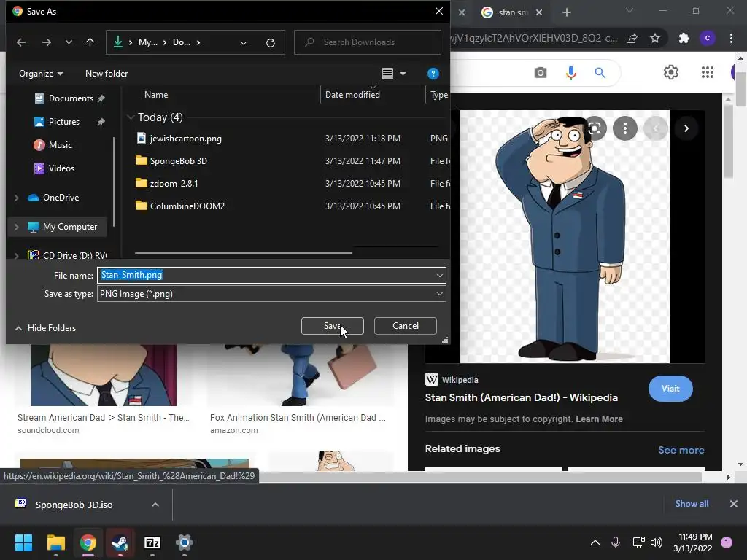Open File Explorer from the taskbar

[x=55, y=542]
